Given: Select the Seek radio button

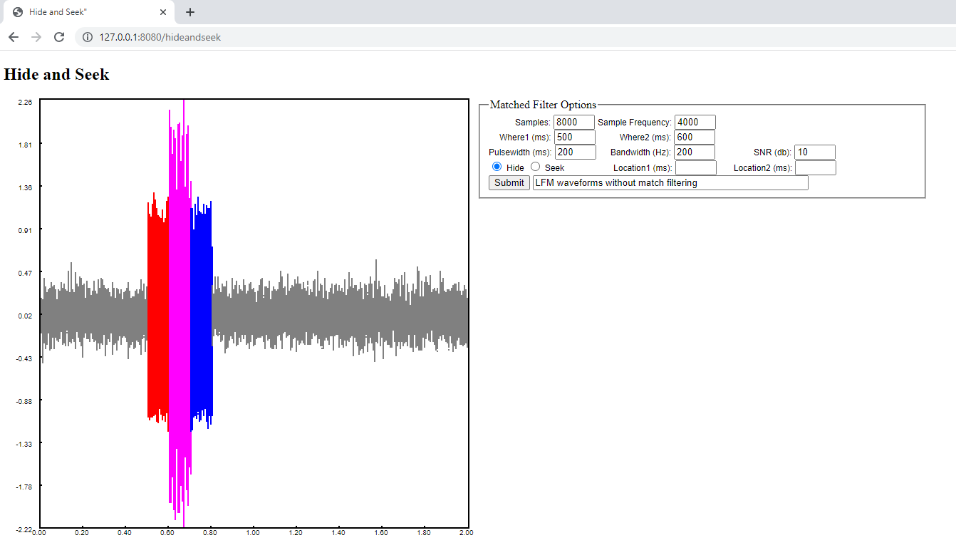Looking at the screenshot, I should pos(535,167).
